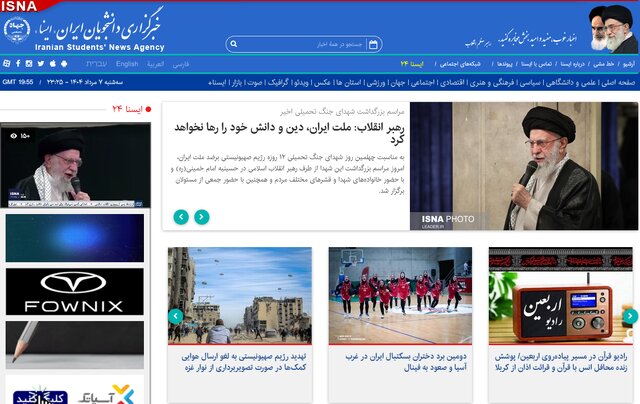
Task: Open the فرهنگی و هنری section
Action: click(x=493, y=83)
